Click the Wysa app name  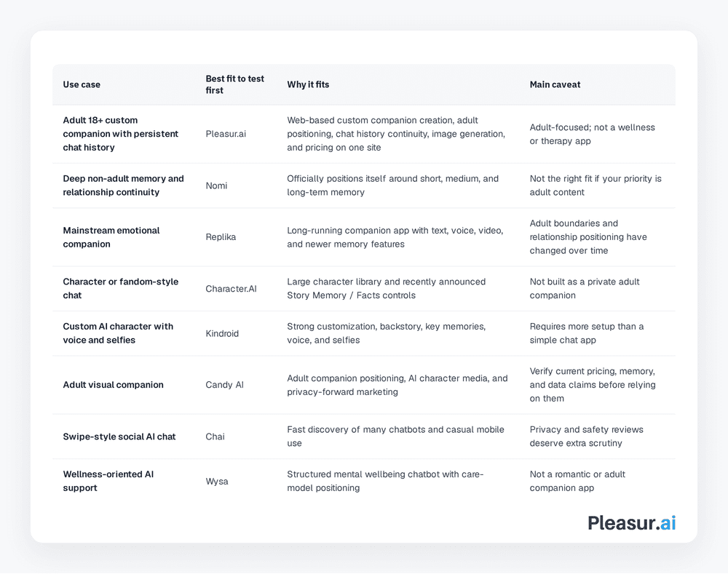click(x=217, y=482)
